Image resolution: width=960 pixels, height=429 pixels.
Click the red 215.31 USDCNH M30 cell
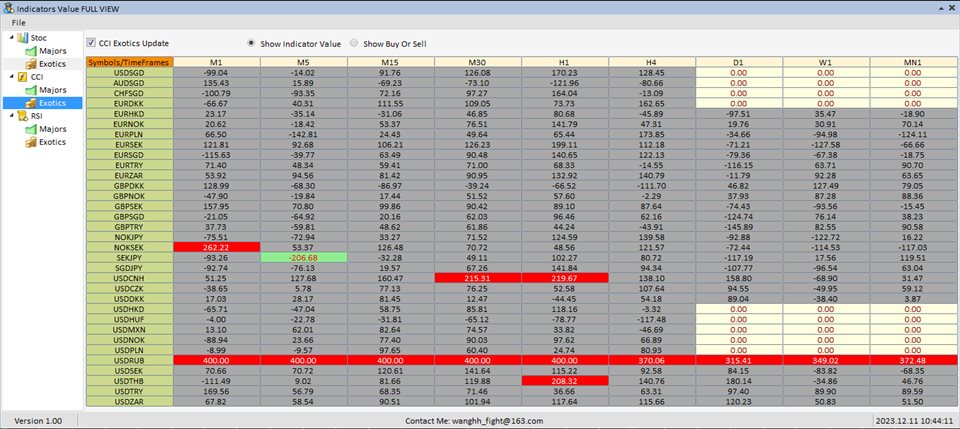[478, 278]
